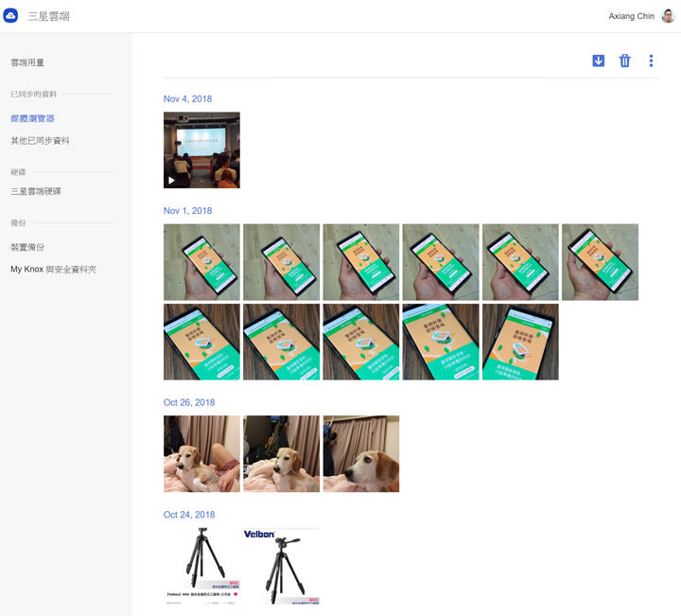Open 其他已同步資料 sidebar item
This screenshot has width=681, height=616.
40,141
